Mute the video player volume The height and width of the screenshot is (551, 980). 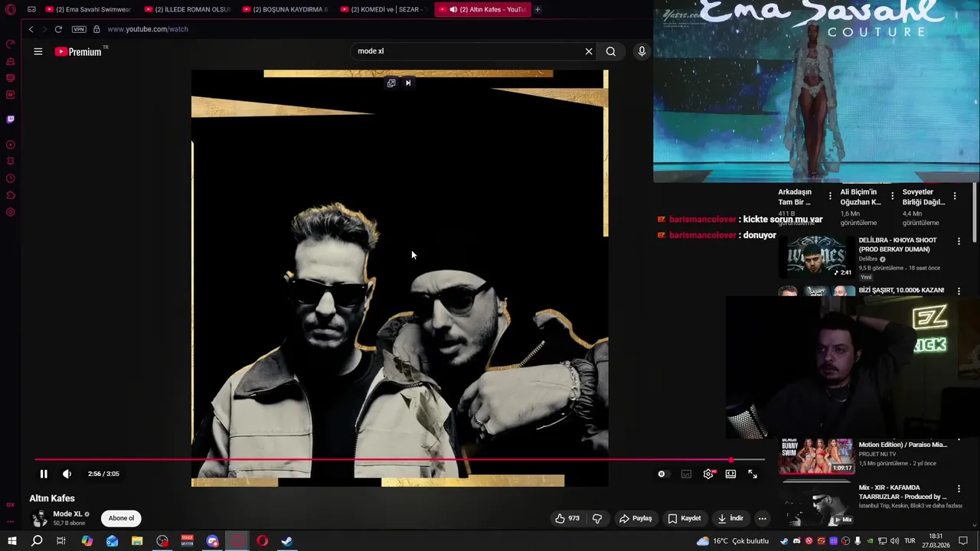pyautogui.click(x=67, y=474)
